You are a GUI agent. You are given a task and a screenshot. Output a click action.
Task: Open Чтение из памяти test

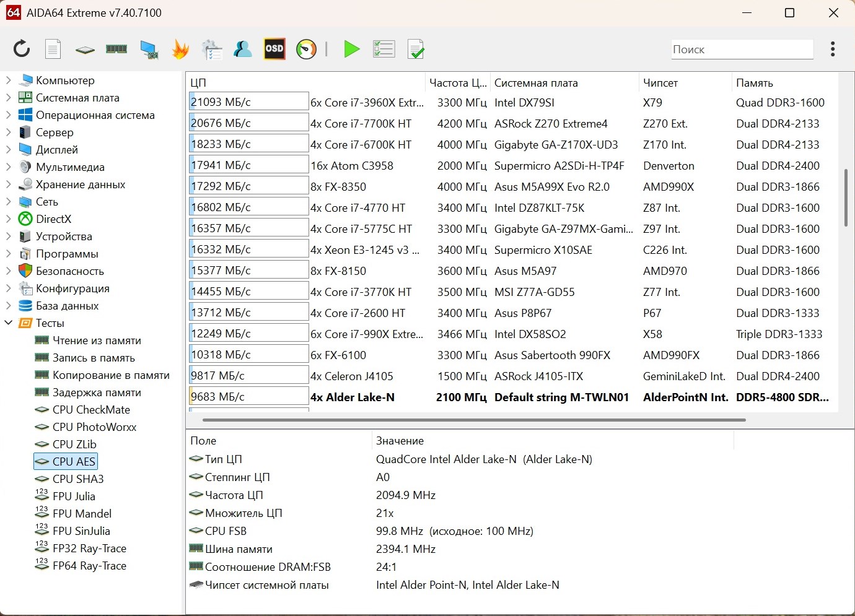click(97, 340)
